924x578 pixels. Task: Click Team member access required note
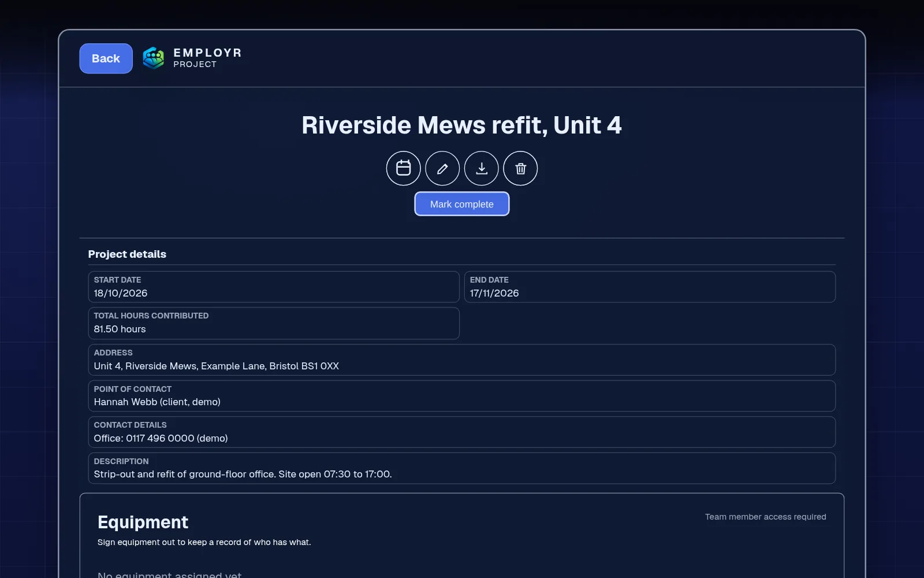point(765,517)
